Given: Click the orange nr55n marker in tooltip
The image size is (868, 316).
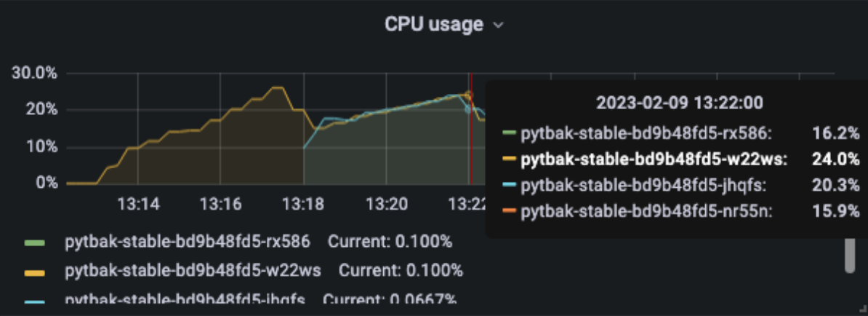Looking at the screenshot, I should pos(510,211).
